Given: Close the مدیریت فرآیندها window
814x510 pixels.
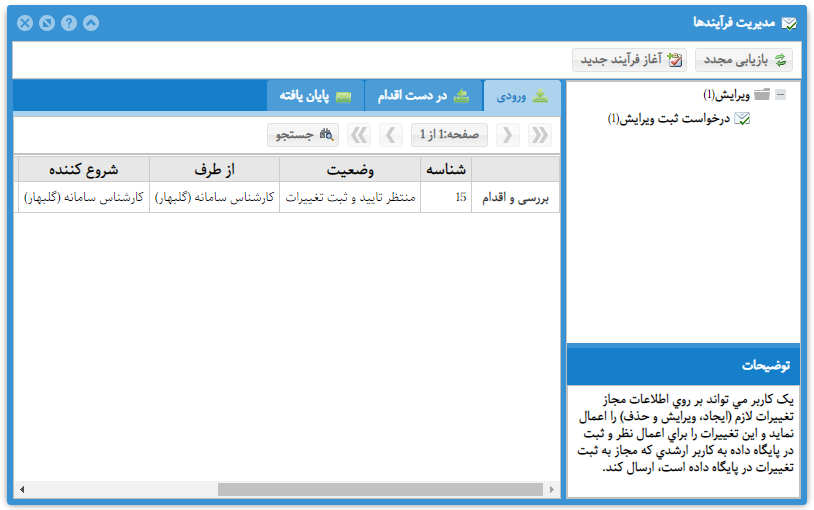Looking at the screenshot, I should coord(25,23).
